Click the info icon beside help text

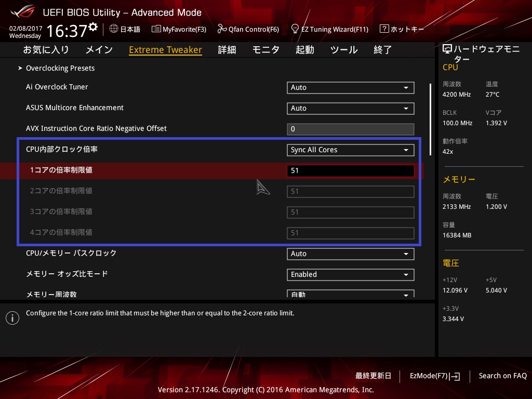click(12, 318)
